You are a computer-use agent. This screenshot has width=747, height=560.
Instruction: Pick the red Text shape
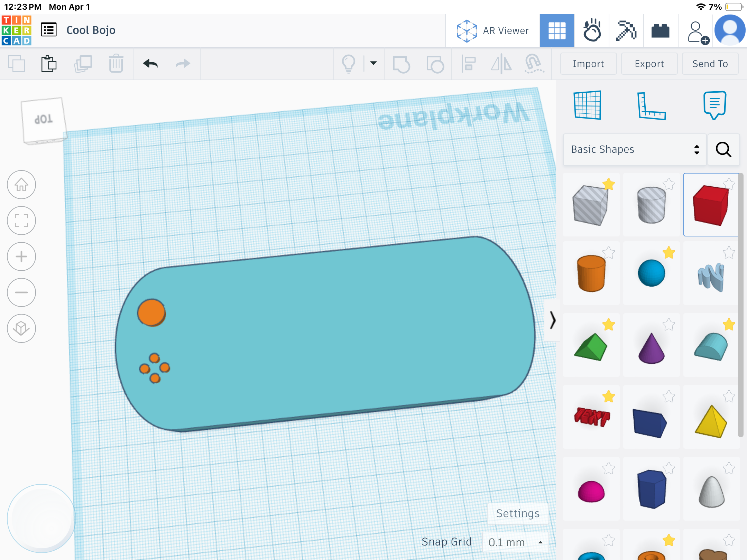[x=591, y=417]
